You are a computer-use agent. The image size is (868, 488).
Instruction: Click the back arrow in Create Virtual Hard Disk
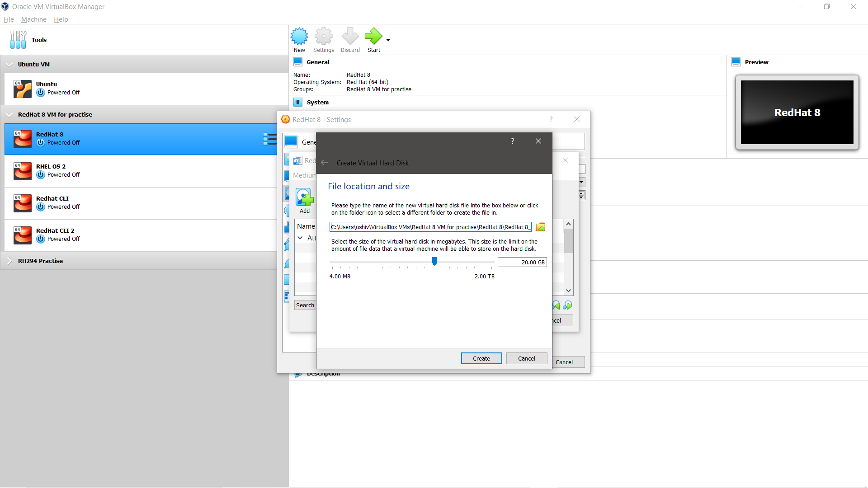pyautogui.click(x=325, y=163)
